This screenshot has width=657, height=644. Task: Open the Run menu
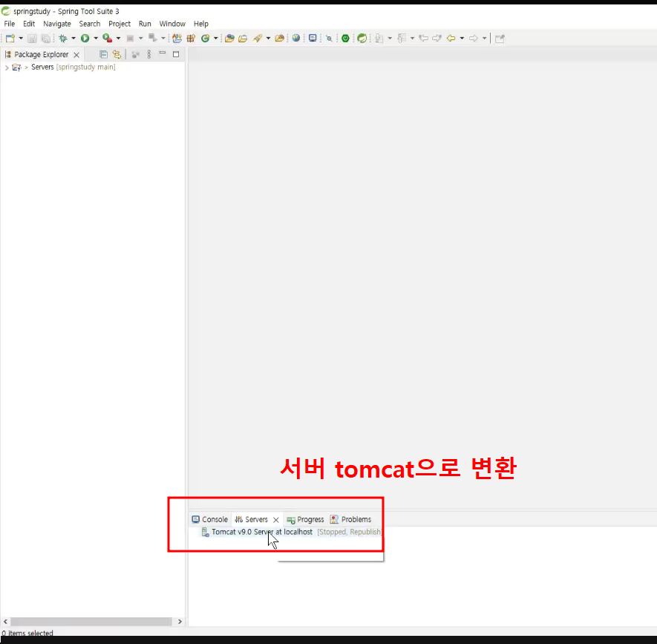click(x=145, y=24)
